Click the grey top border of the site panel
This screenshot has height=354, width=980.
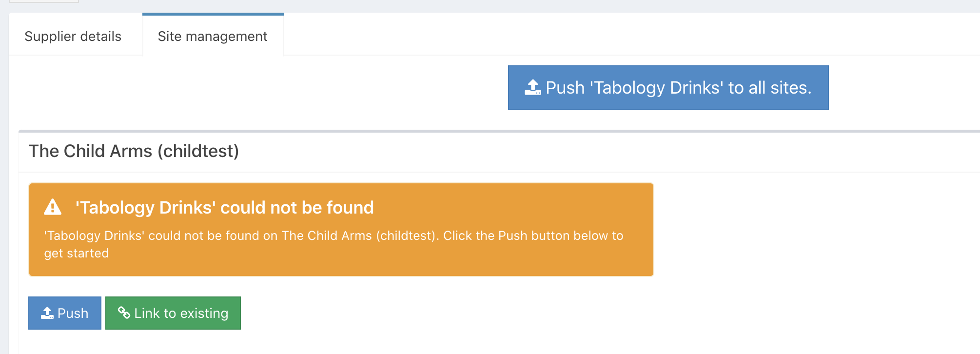[x=488, y=131]
